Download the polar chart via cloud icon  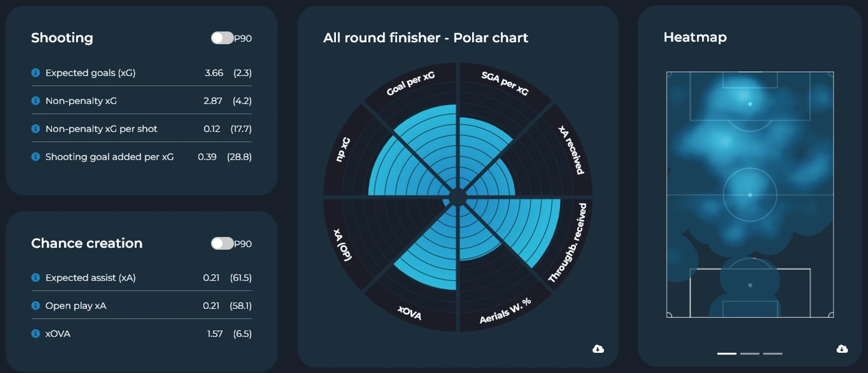pos(599,349)
